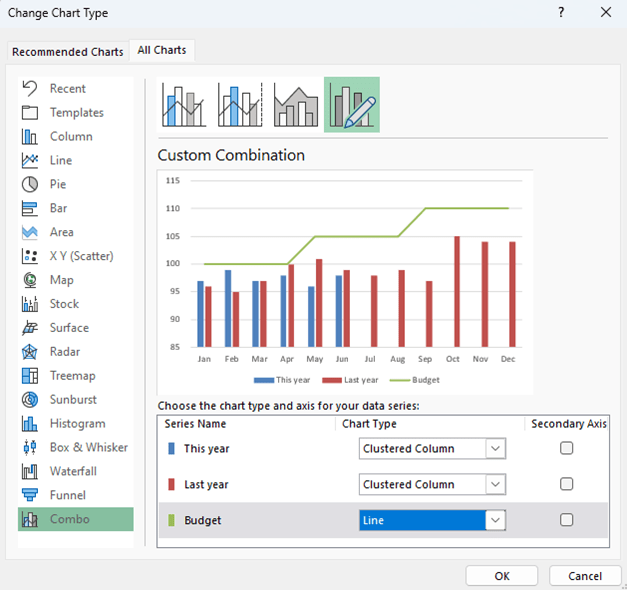Select the Clustered Column - Line combo icon
Screen dimensions: 627x590
click(x=184, y=105)
